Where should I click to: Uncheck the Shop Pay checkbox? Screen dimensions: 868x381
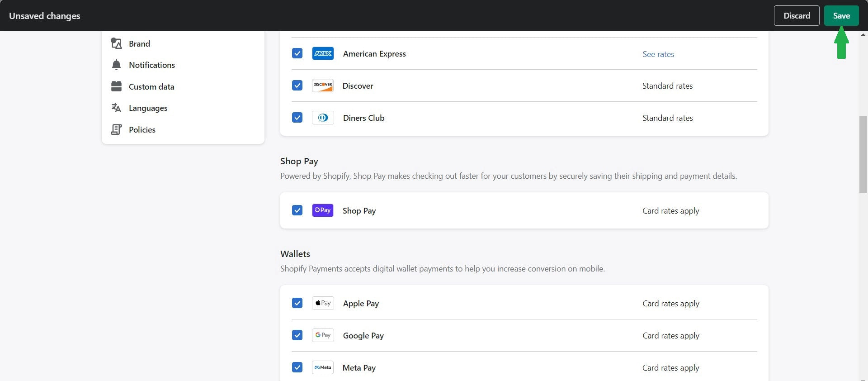pyautogui.click(x=297, y=210)
